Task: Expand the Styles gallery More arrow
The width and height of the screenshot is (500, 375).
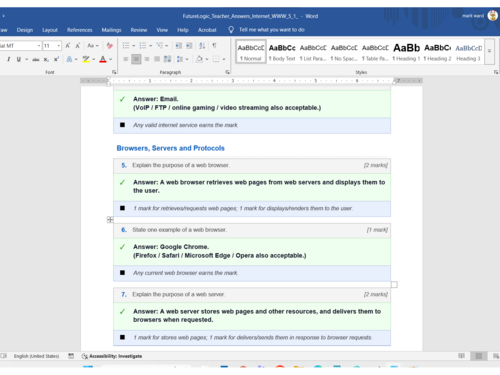Action: 489,51
